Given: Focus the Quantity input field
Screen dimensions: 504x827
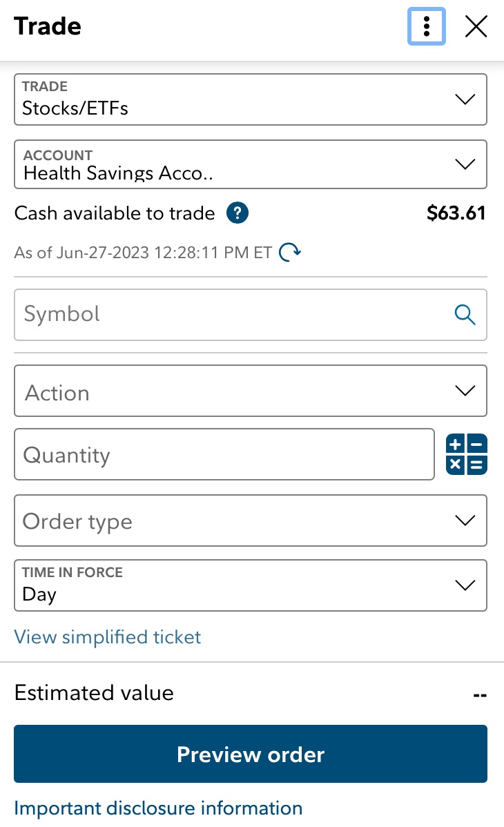Looking at the screenshot, I should pyautogui.click(x=224, y=454).
